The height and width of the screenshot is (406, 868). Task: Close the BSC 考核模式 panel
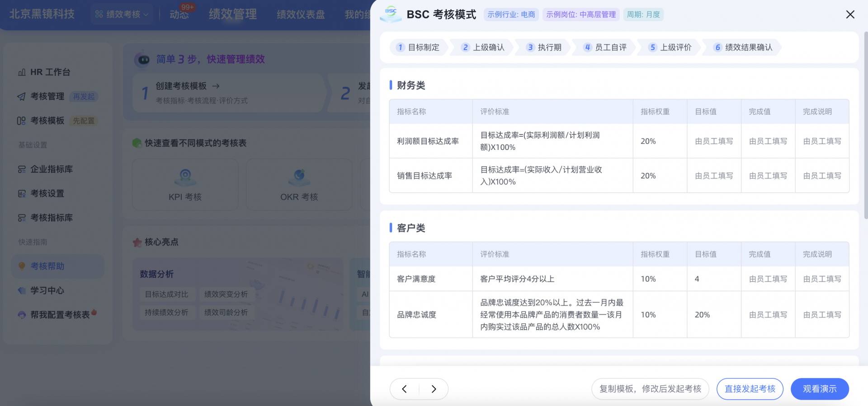[850, 14]
